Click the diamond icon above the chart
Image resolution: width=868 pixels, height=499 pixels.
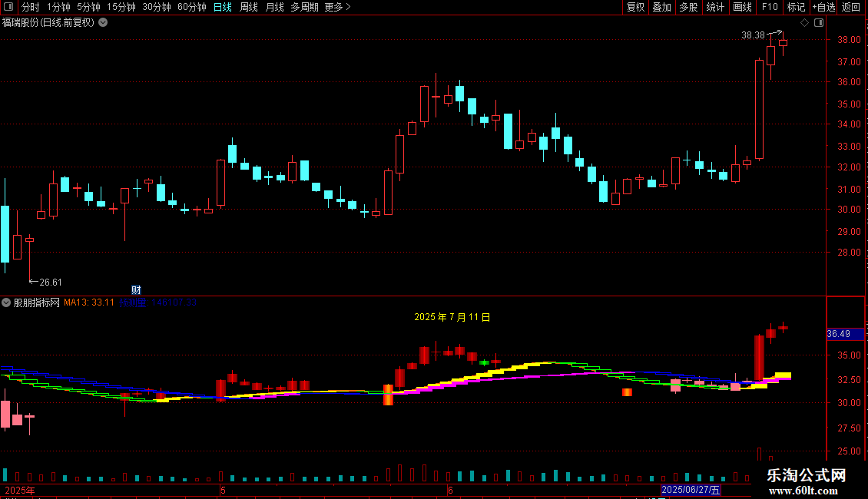[x=804, y=23]
